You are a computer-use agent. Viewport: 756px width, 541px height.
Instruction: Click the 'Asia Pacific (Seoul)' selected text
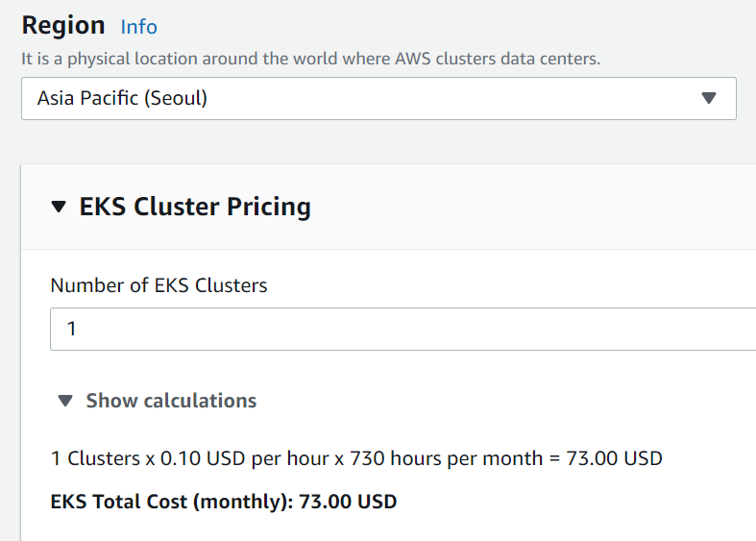pyautogui.click(x=122, y=98)
